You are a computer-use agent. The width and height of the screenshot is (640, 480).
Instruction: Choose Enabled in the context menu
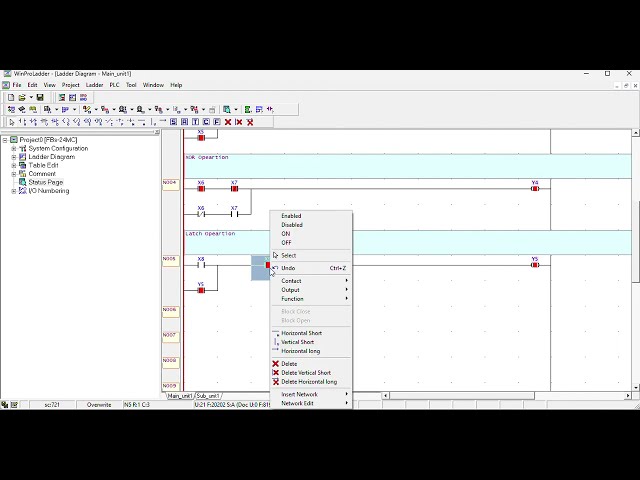click(311, 216)
